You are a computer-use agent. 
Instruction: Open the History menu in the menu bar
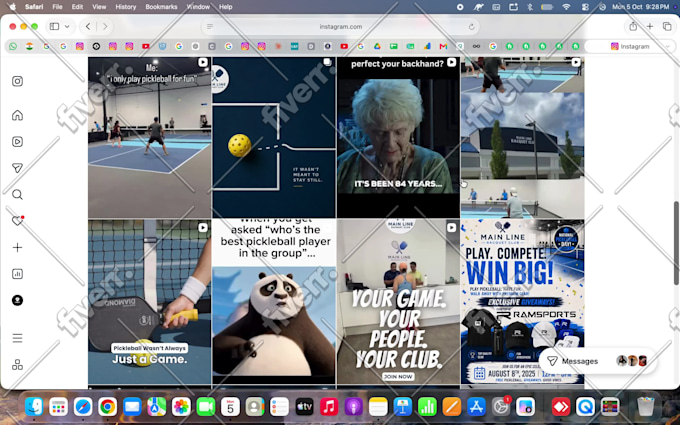(125, 7)
